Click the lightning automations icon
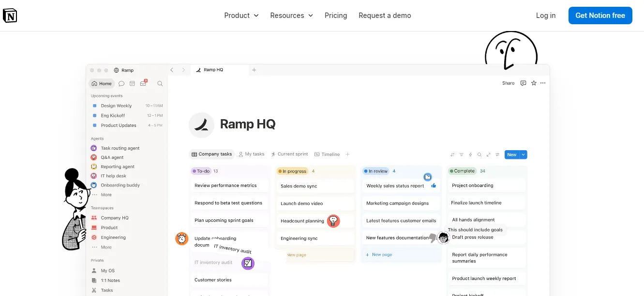 pyautogui.click(x=470, y=155)
